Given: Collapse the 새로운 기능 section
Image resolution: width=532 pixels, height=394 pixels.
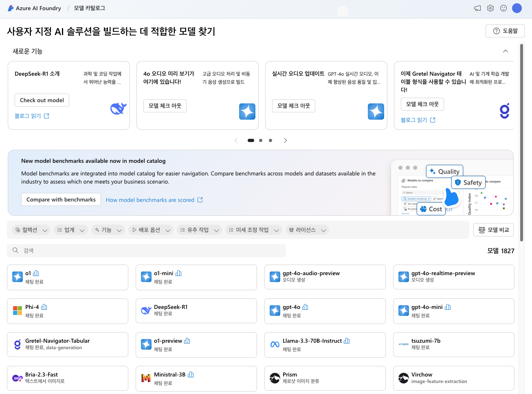Looking at the screenshot, I should click(x=506, y=51).
